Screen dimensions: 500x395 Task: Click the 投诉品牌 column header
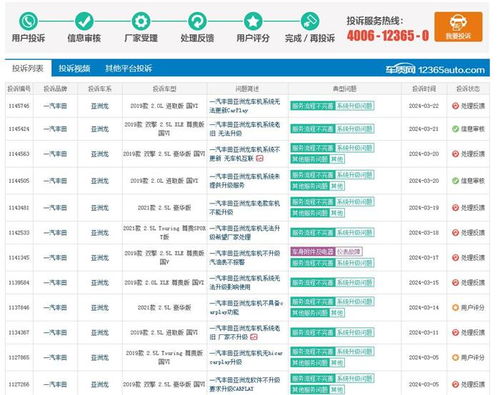click(x=55, y=89)
